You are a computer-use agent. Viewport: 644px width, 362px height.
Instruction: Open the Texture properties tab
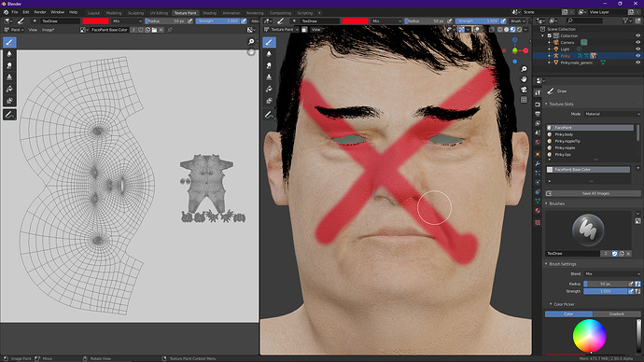(x=538, y=222)
